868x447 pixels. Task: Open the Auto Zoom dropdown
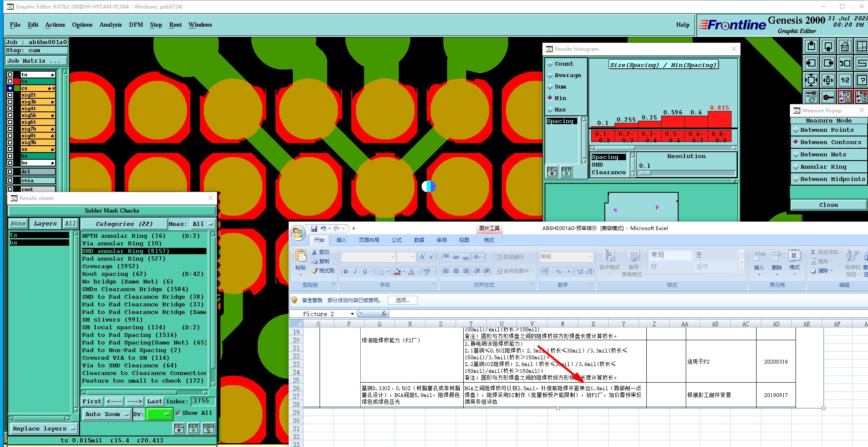[106, 414]
